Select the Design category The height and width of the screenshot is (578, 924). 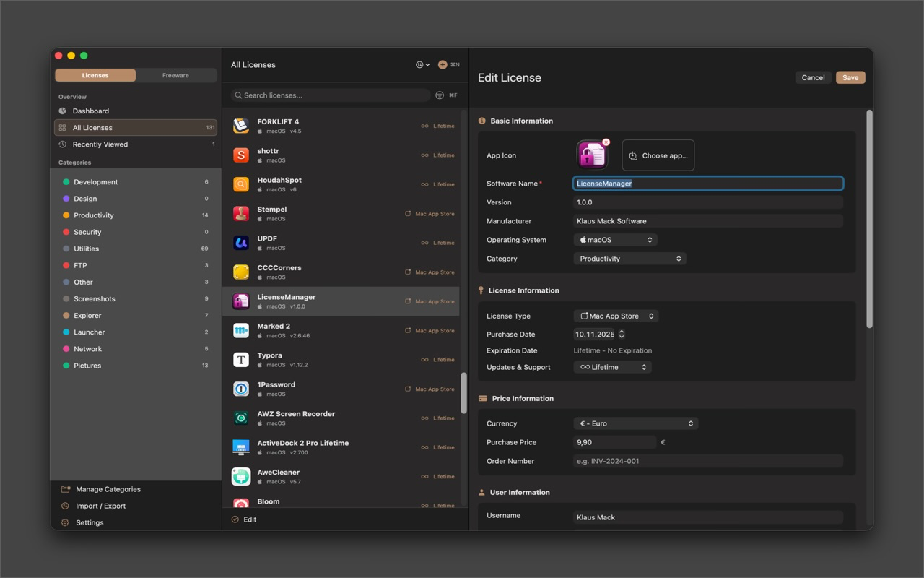click(136, 199)
